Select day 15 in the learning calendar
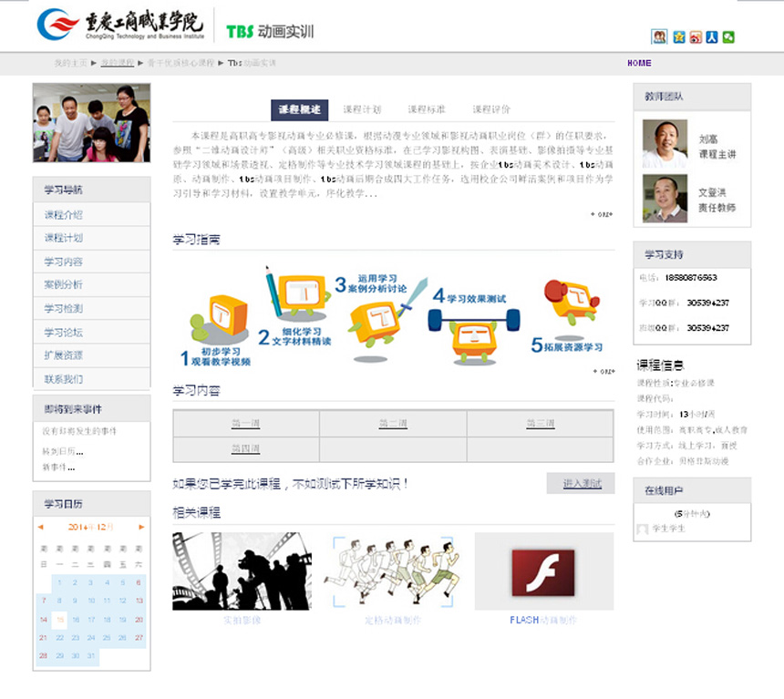The height and width of the screenshot is (699, 784). pos(59,620)
